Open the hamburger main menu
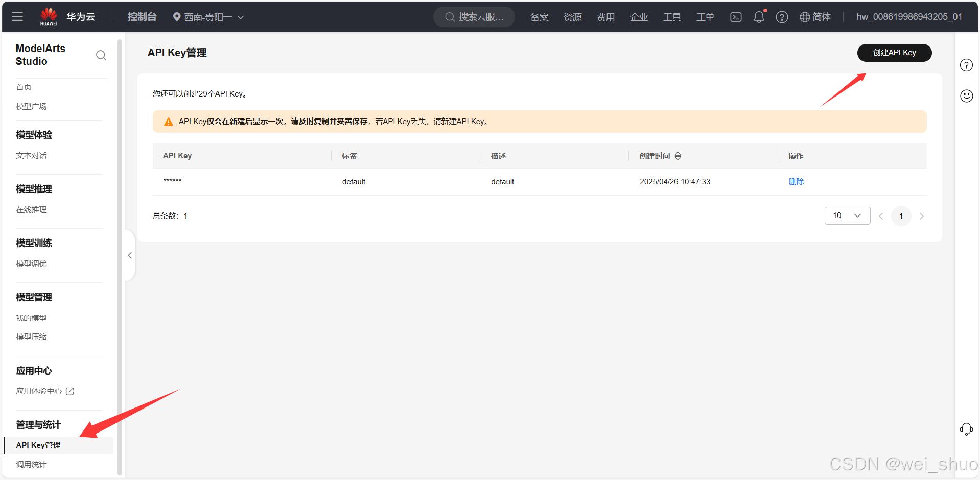 click(17, 16)
